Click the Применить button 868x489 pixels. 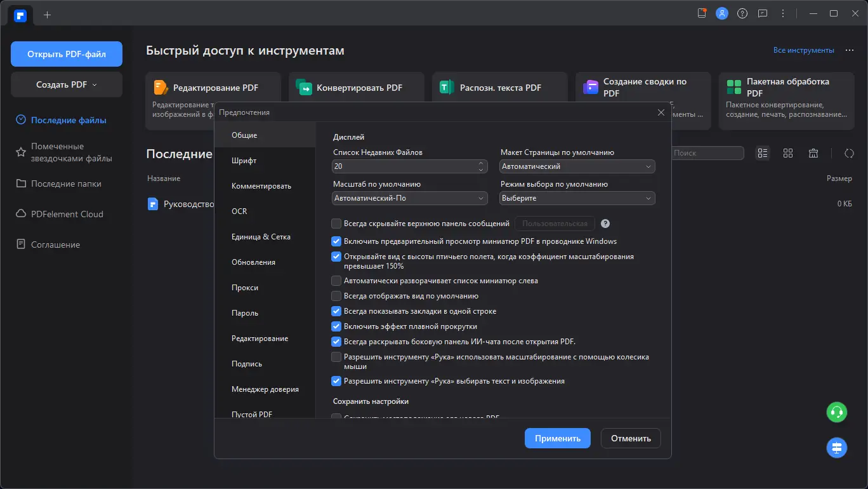[557, 438]
